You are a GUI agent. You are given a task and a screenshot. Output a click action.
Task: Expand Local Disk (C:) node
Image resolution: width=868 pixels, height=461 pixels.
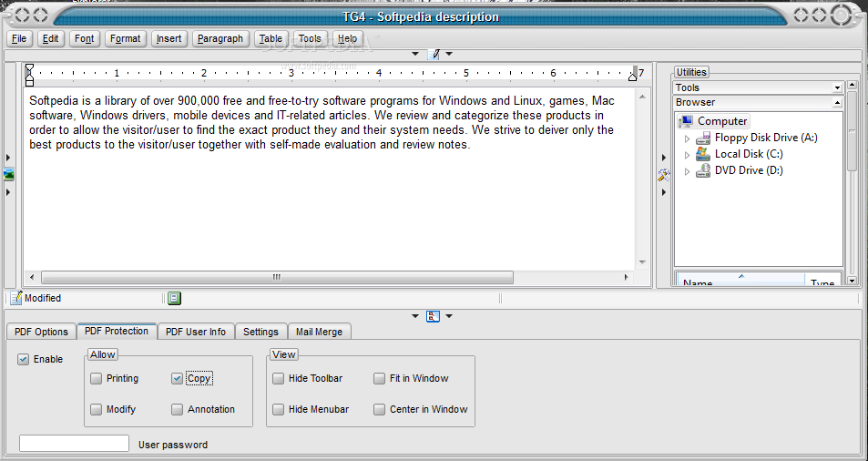pyautogui.click(x=688, y=155)
